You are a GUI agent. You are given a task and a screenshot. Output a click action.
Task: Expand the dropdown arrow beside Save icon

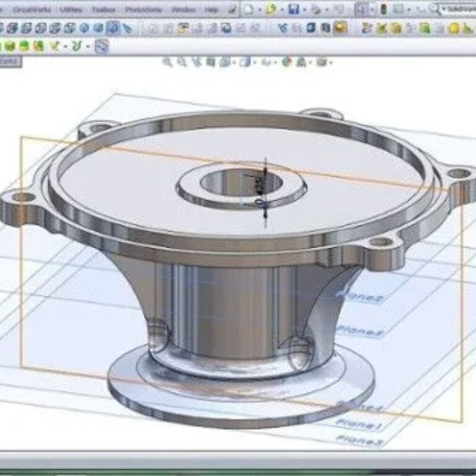point(304,10)
